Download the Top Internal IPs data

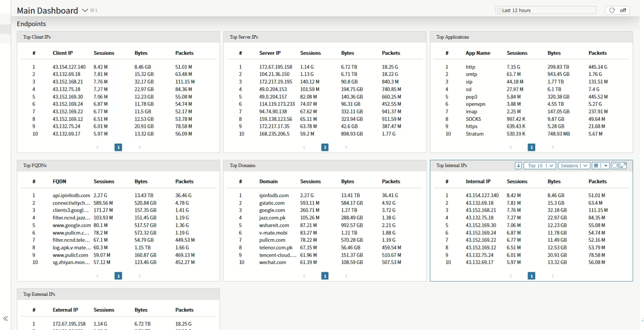click(518, 166)
